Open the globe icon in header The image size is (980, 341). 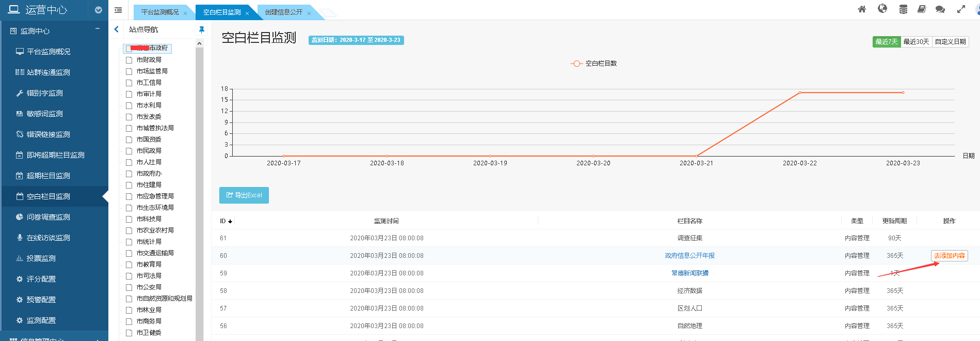882,9
